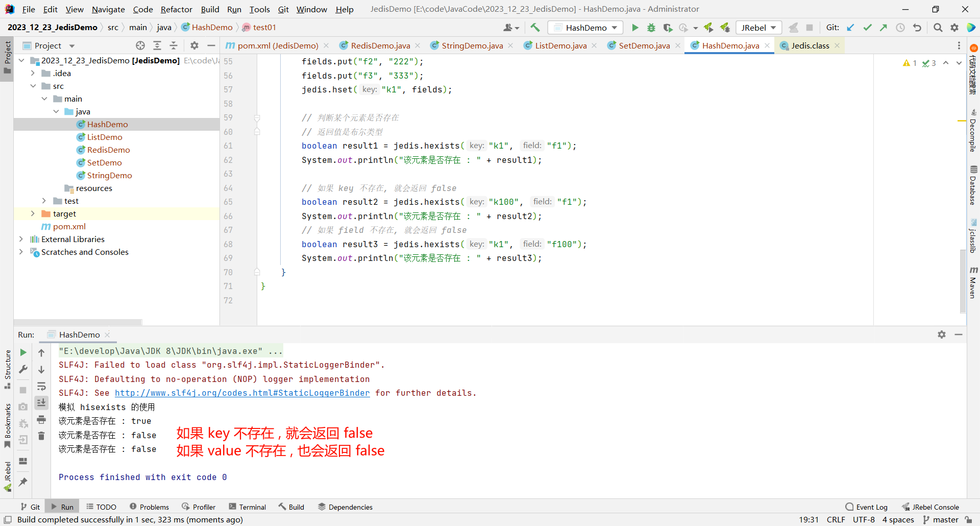Viewport: 980px width, 526px height.
Task: Start debugging with the bug icon
Action: pos(651,28)
